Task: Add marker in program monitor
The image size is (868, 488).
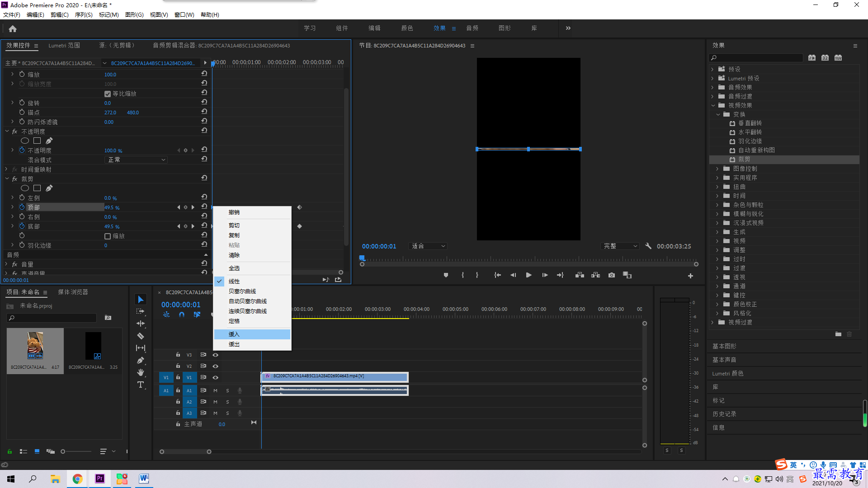Action: (x=446, y=275)
